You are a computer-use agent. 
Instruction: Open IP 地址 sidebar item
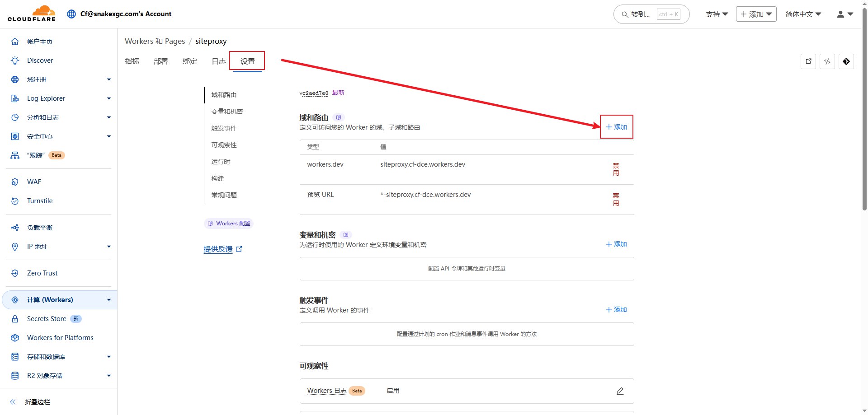coord(37,247)
